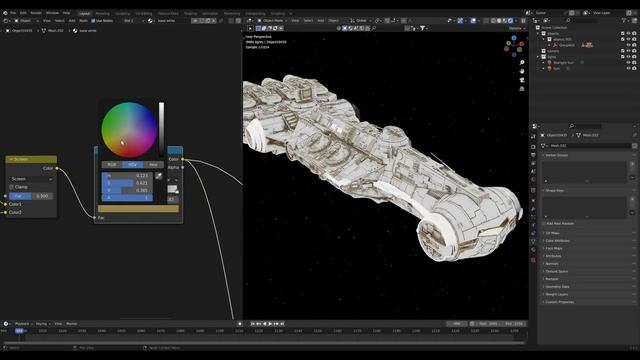Image resolution: width=640 pixels, height=360 pixels.
Task: Open the View Layer properties tab icon
Action: [533, 163]
